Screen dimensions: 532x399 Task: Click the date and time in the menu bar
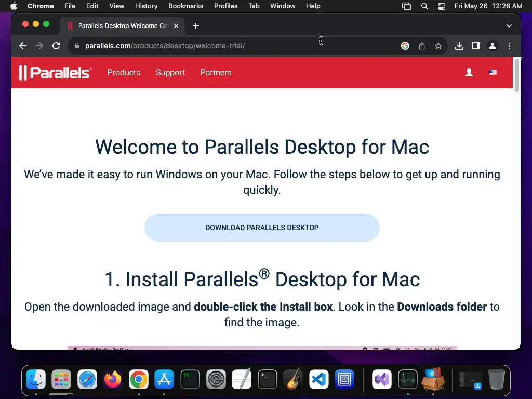tap(488, 6)
